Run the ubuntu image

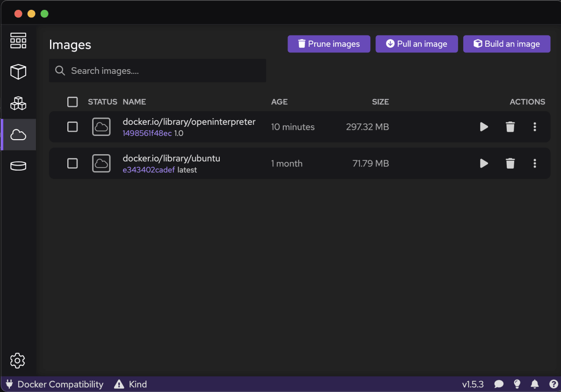tap(484, 163)
